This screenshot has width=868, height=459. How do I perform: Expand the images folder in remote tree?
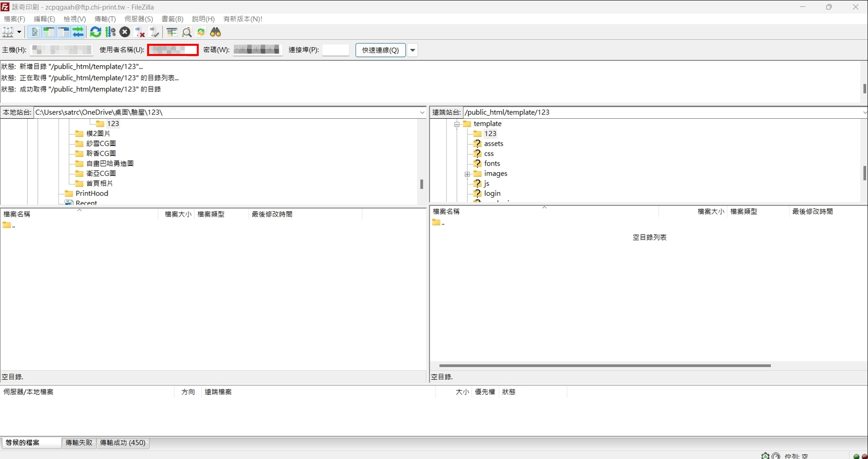click(x=467, y=174)
